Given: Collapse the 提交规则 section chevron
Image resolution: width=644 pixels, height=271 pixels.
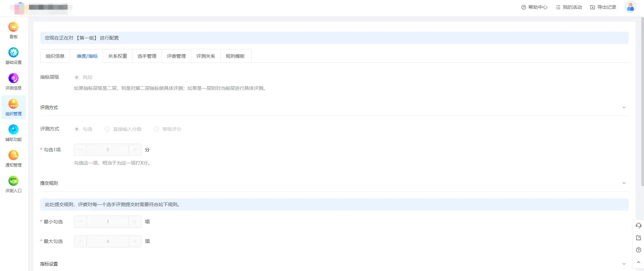Looking at the screenshot, I should (x=624, y=183).
